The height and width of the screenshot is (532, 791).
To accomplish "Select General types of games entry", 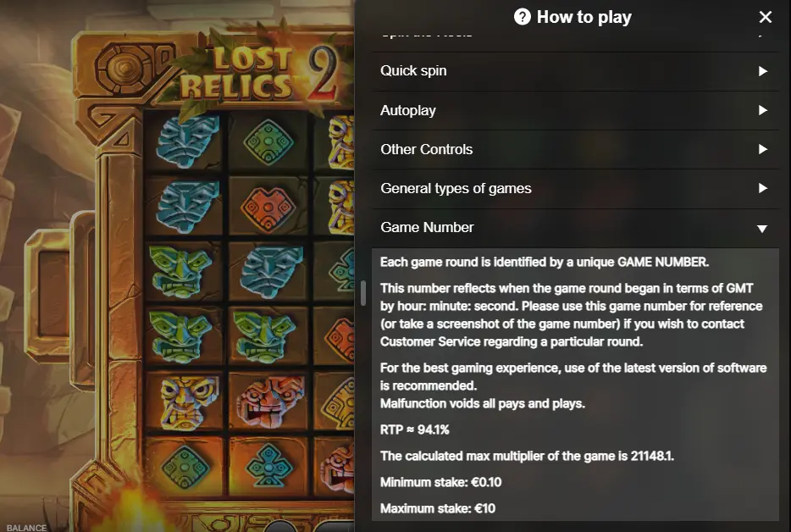I will point(575,188).
